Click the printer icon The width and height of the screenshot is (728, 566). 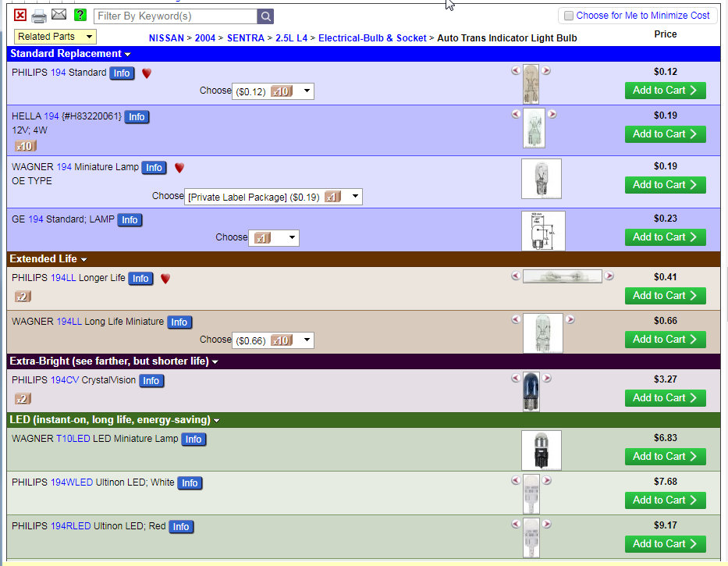pyautogui.click(x=39, y=16)
